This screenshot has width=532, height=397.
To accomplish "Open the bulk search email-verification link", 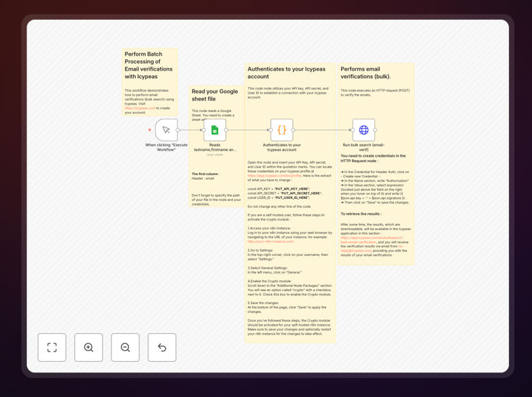I will click(x=372, y=240).
